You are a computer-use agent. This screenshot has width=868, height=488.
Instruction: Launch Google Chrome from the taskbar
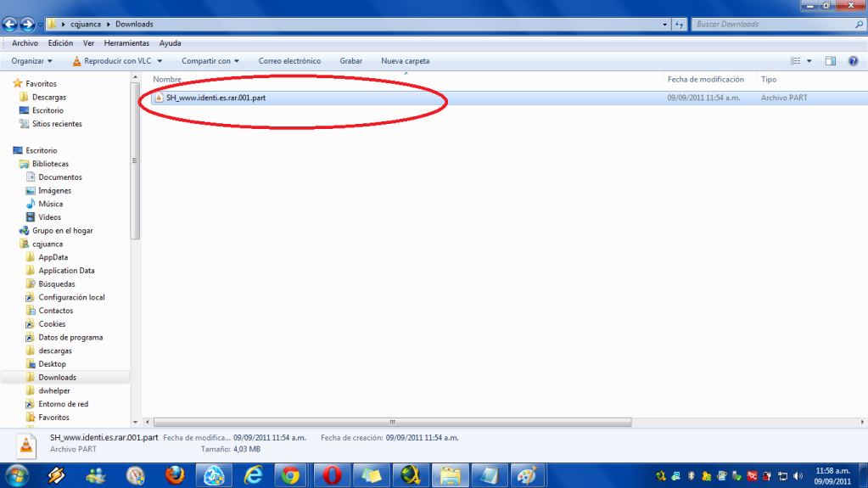290,476
